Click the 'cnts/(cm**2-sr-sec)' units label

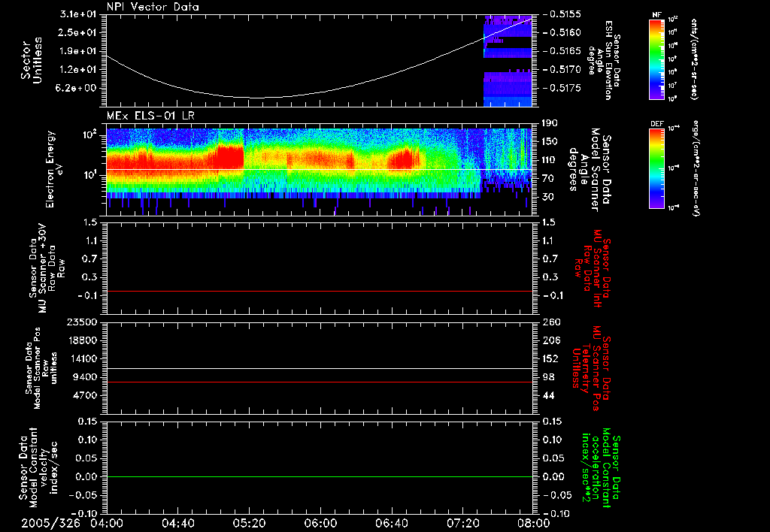click(x=694, y=59)
